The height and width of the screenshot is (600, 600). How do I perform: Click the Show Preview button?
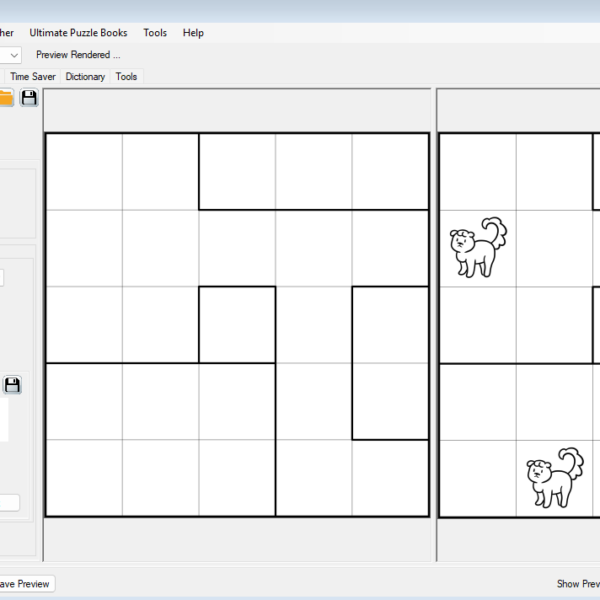coord(578,583)
